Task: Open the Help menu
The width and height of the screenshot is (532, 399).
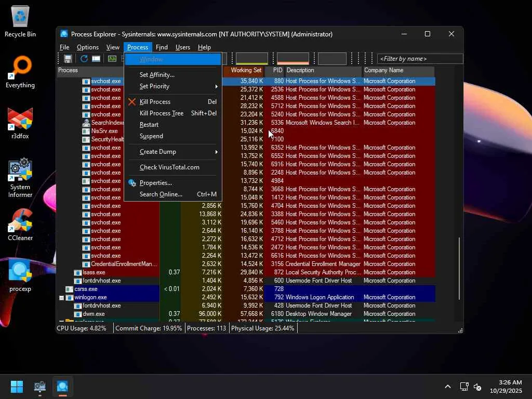Action: 204,47
